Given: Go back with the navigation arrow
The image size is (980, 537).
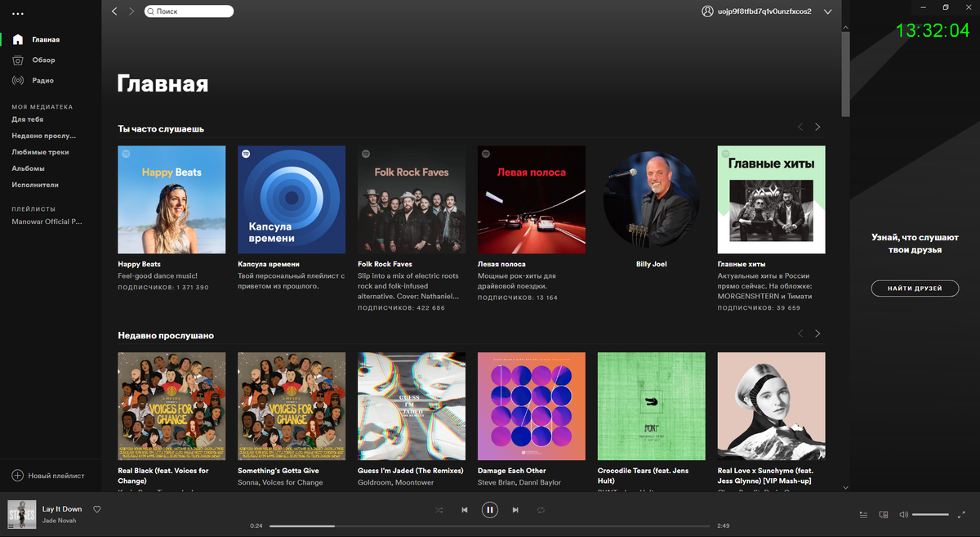Looking at the screenshot, I should (x=114, y=11).
